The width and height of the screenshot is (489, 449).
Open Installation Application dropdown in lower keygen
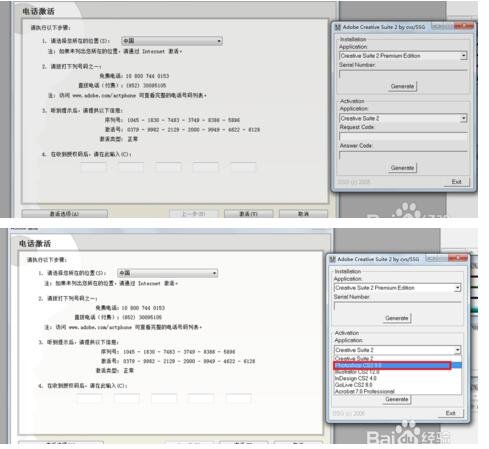point(458,288)
